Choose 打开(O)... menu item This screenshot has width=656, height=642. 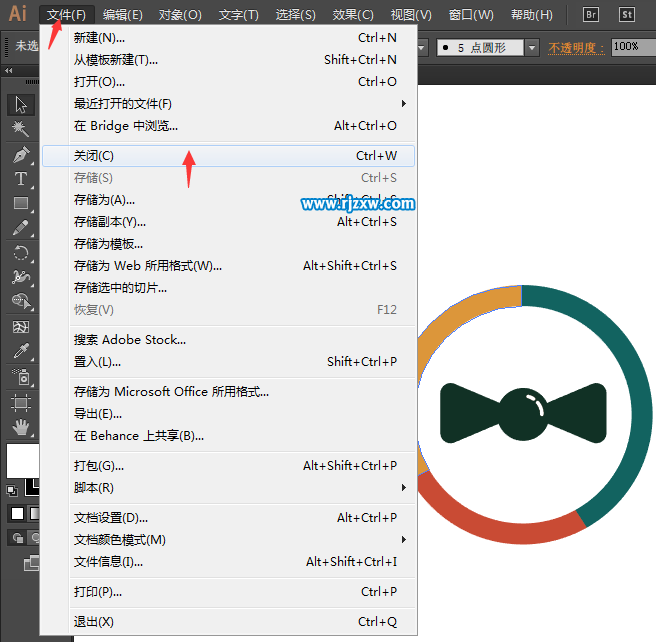click(x=228, y=82)
